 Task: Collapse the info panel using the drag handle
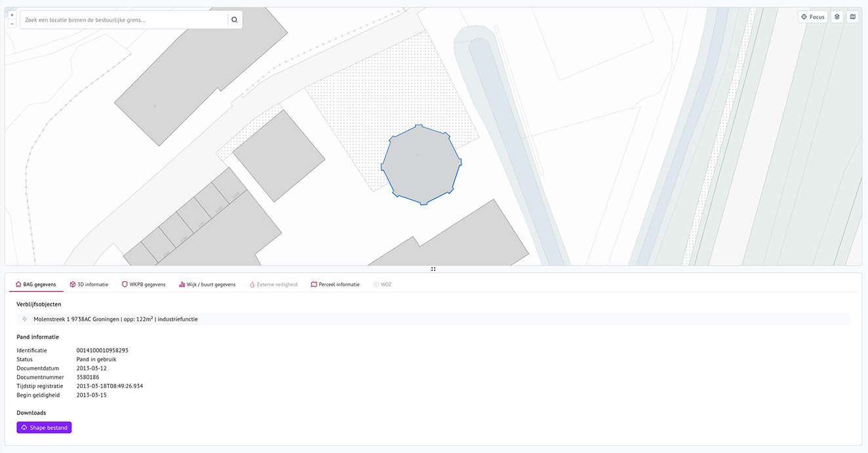pyautogui.click(x=433, y=269)
